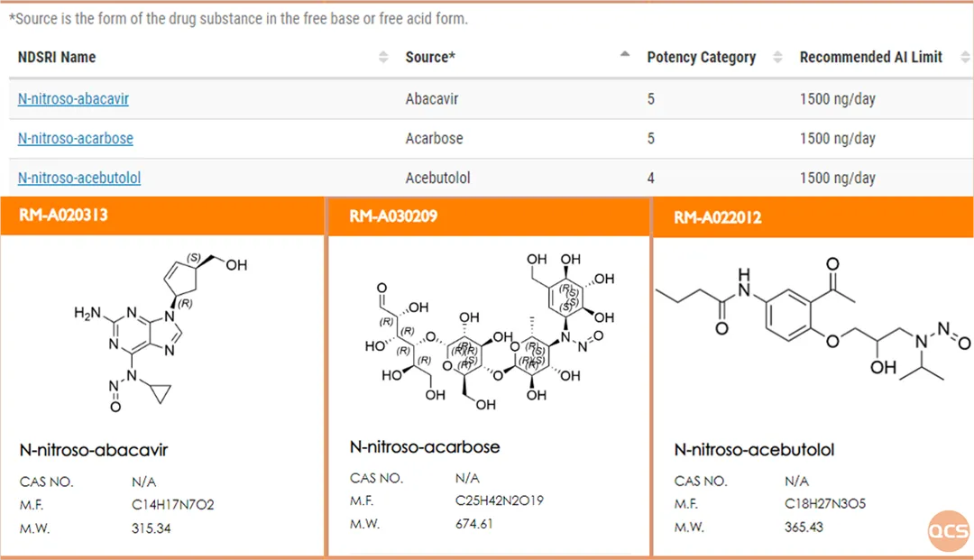This screenshot has height=560, width=974.
Task: Toggle Potency Category sort arrows
Action: 777,57
